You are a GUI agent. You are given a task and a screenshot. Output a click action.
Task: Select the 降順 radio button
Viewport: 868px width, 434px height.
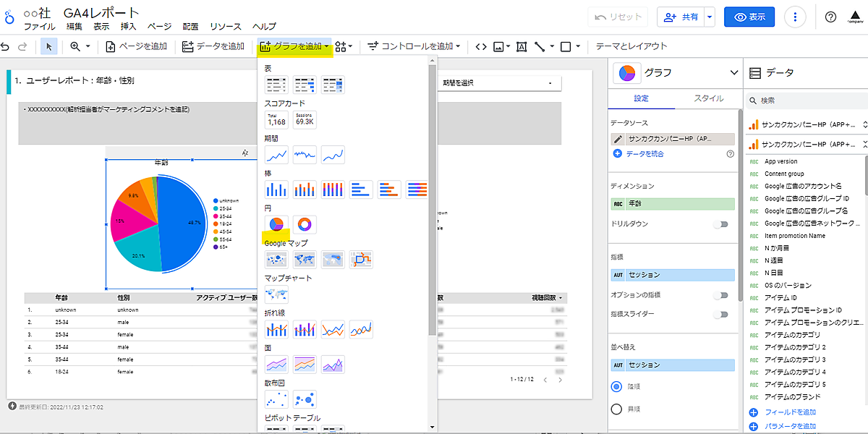coord(617,386)
